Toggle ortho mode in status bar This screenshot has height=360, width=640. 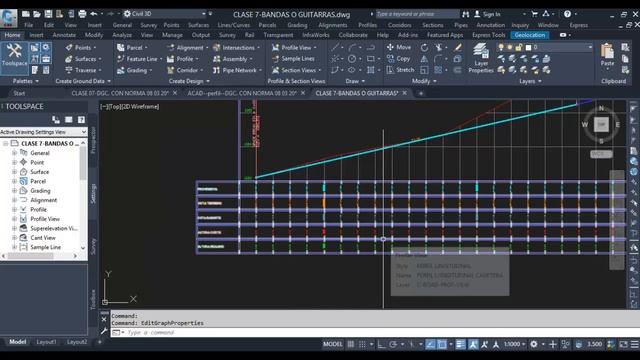point(381,344)
